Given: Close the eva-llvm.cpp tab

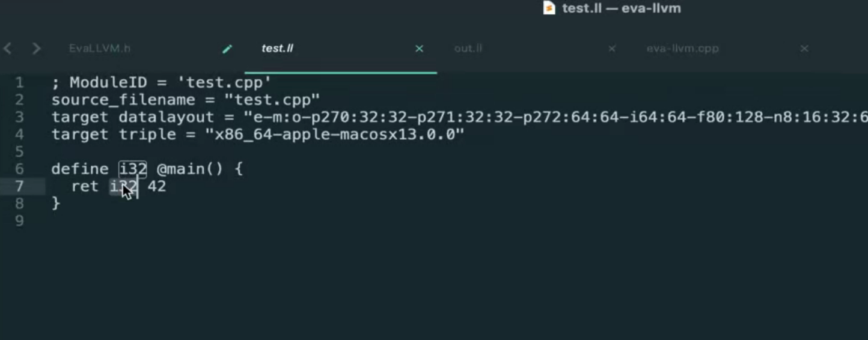Looking at the screenshot, I should coord(804,49).
